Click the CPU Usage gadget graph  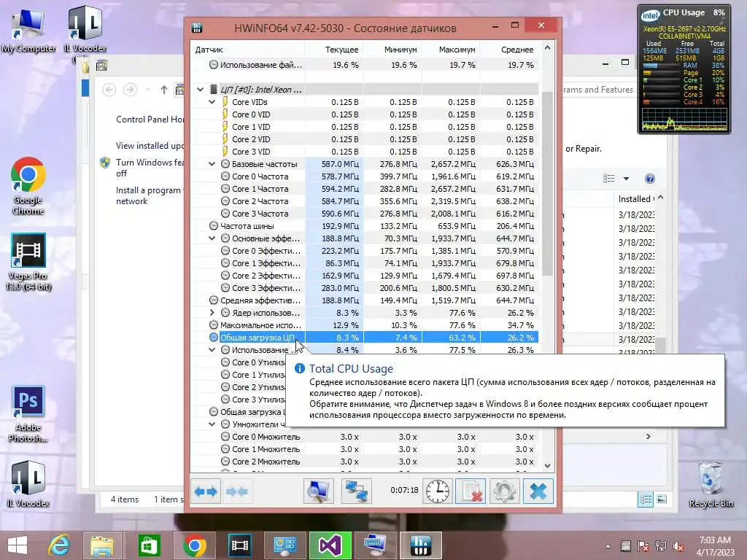pyautogui.click(x=684, y=119)
